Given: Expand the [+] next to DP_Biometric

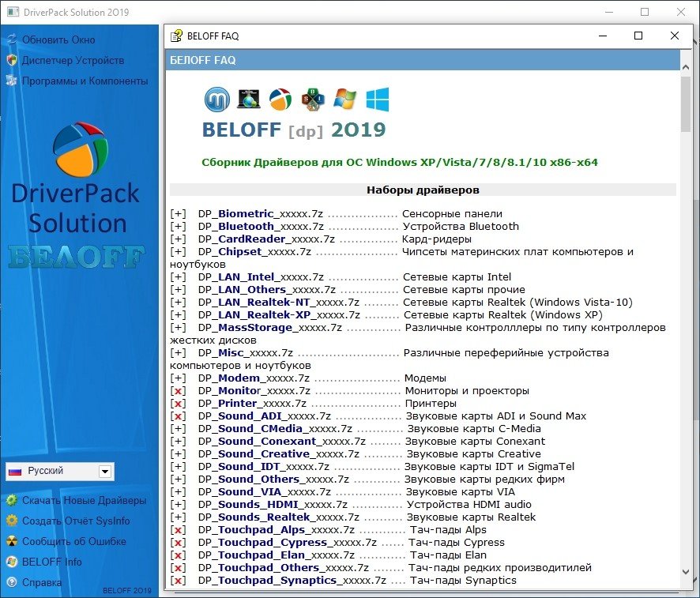Looking at the screenshot, I should tap(178, 214).
